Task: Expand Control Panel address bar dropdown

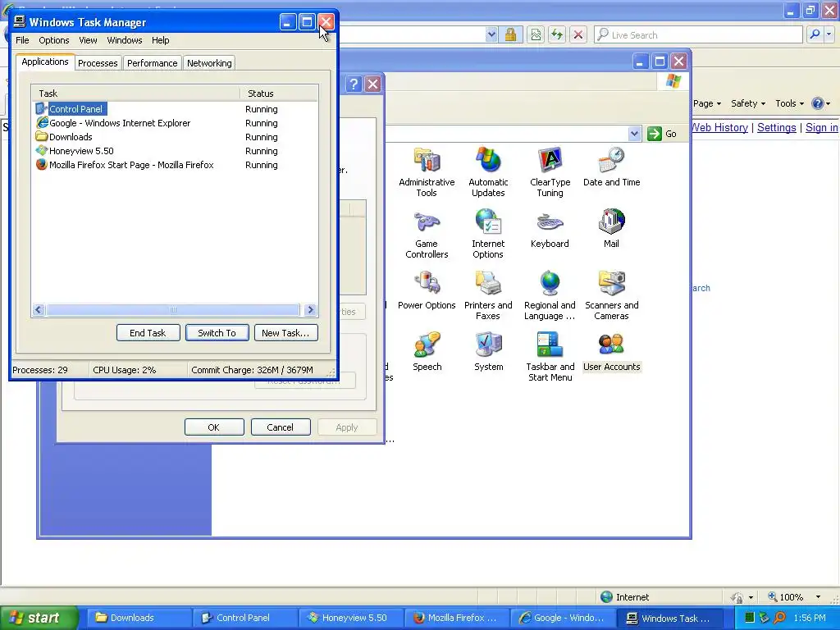Action: (x=634, y=134)
